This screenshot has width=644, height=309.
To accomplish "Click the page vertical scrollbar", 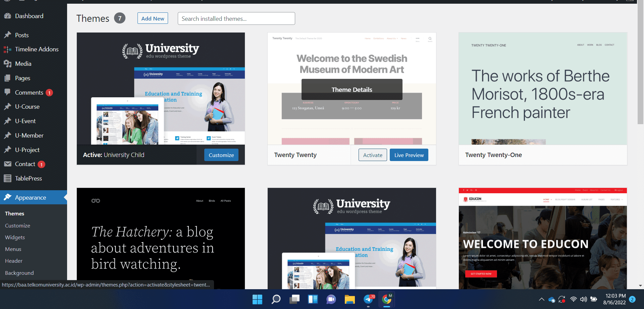I will tap(640, 64).
